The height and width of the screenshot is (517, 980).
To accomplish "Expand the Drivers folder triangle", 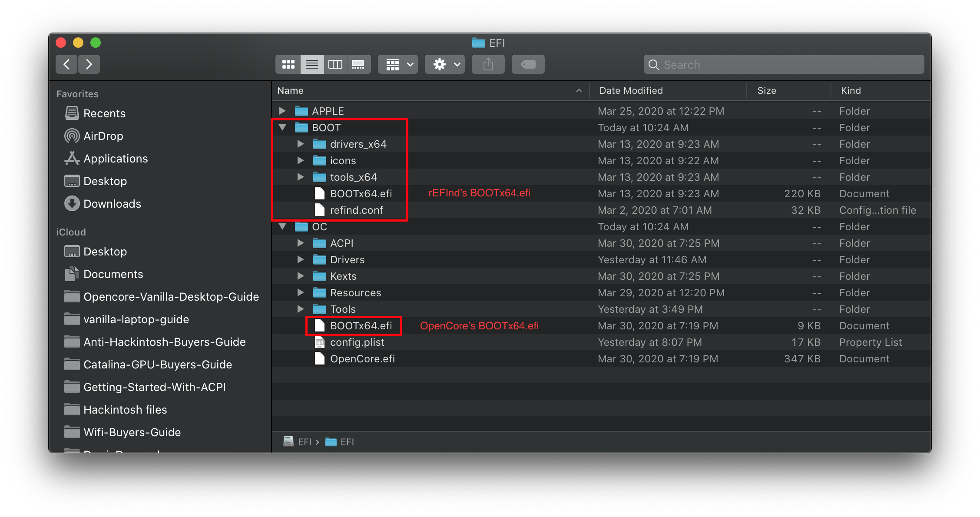I will pos(300,259).
